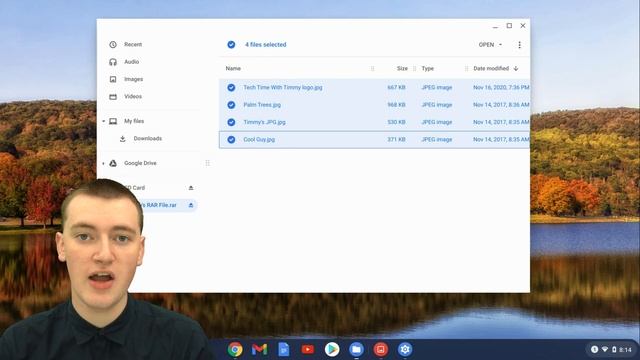The image size is (640, 360).
Task: Launch YouTube from the shelf
Action: click(308, 349)
